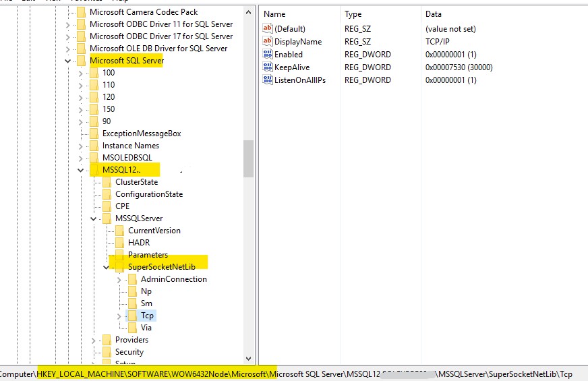The height and width of the screenshot is (381, 588).
Task: Click the Microsoft SQL Server folder icon
Action: point(81,61)
